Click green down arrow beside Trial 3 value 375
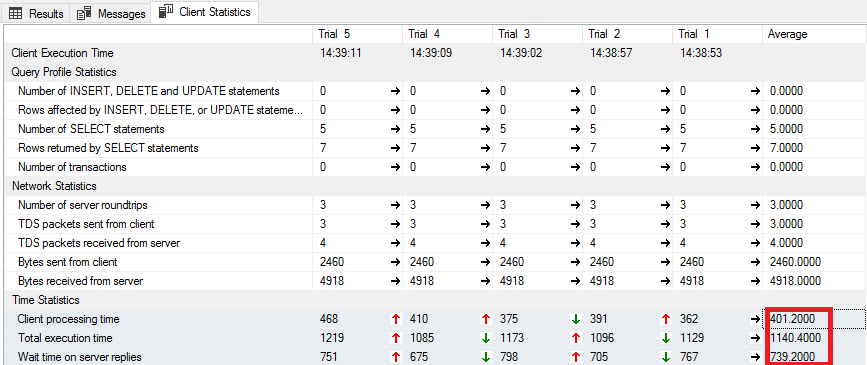 coord(576,319)
